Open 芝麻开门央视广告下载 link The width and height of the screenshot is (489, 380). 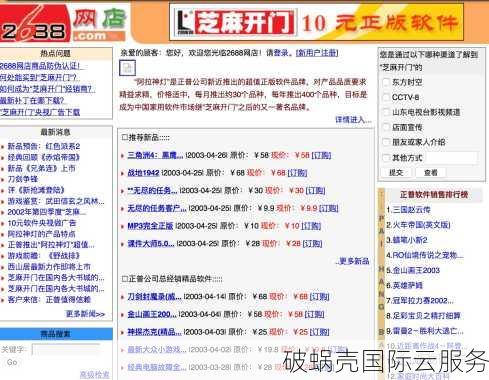pos(40,112)
